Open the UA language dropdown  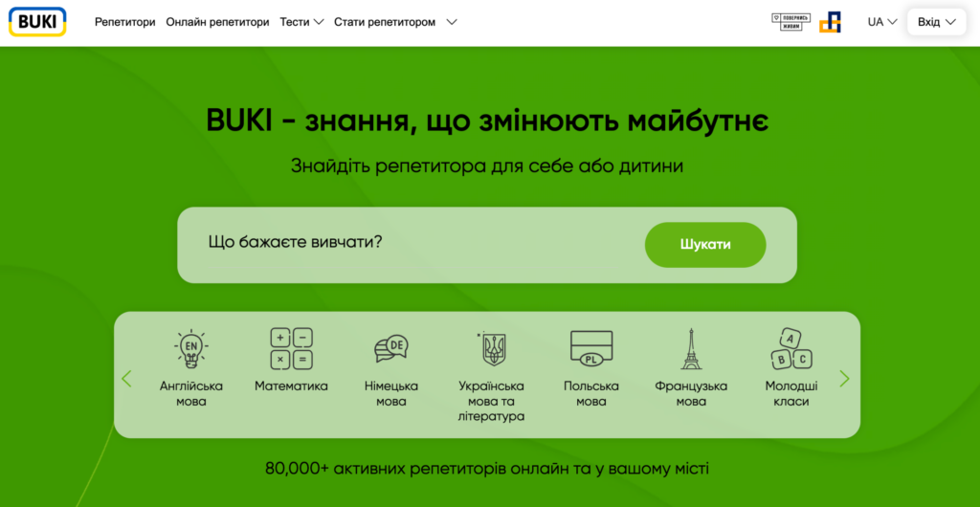point(882,22)
